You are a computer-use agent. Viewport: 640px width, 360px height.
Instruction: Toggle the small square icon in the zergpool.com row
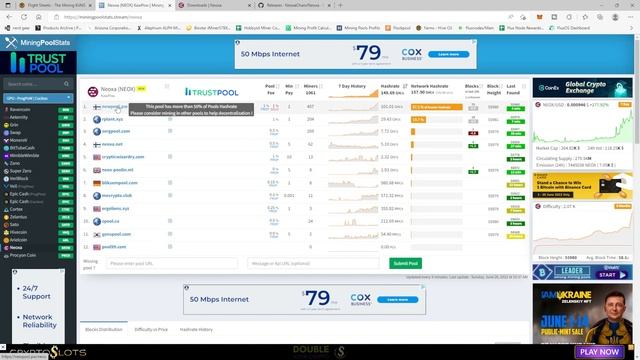click(x=170, y=131)
